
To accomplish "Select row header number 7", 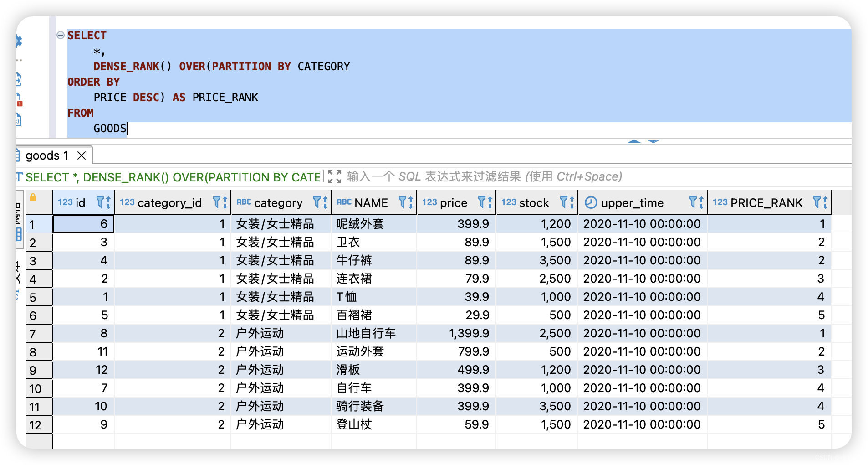I will click(x=39, y=334).
